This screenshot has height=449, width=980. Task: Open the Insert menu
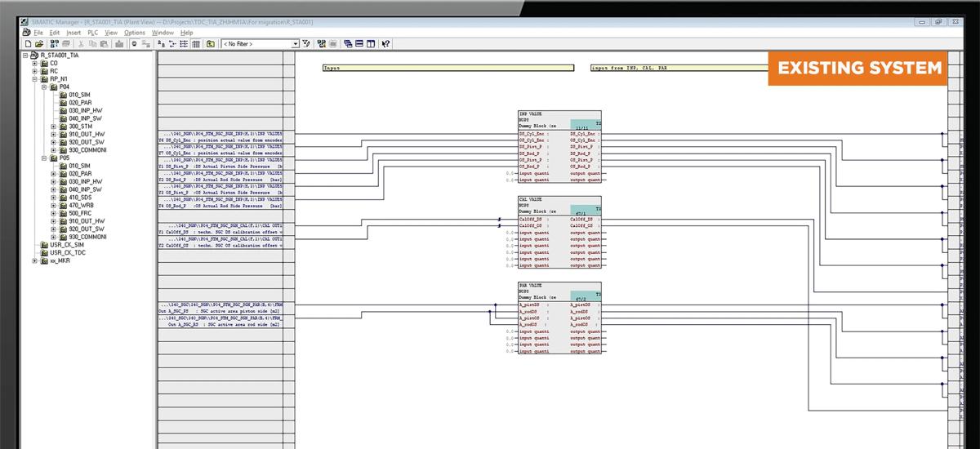coord(73,33)
